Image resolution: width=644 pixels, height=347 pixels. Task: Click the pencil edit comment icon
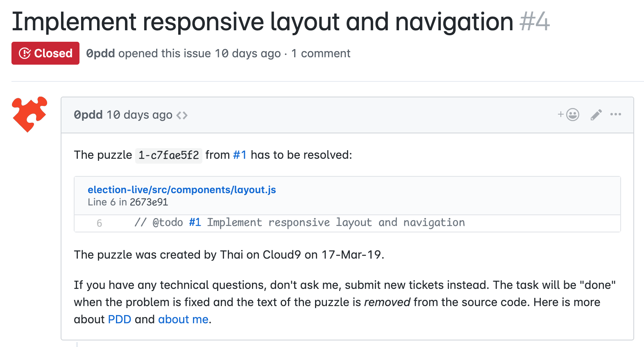tap(596, 115)
